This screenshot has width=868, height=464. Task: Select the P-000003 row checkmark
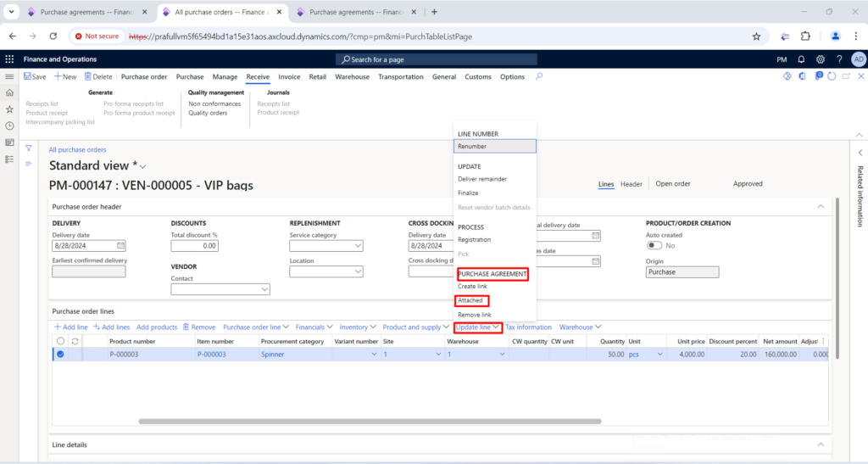(60, 355)
